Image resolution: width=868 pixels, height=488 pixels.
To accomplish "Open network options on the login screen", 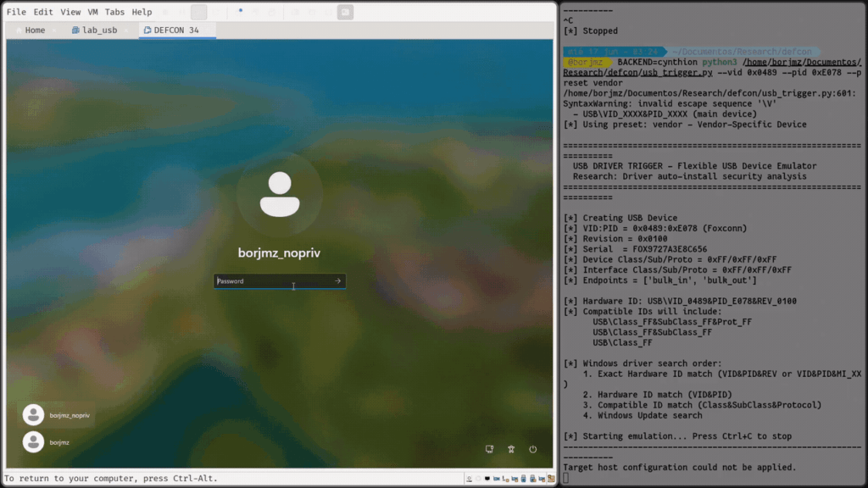I will pyautogui.click(x=489, y=449).
